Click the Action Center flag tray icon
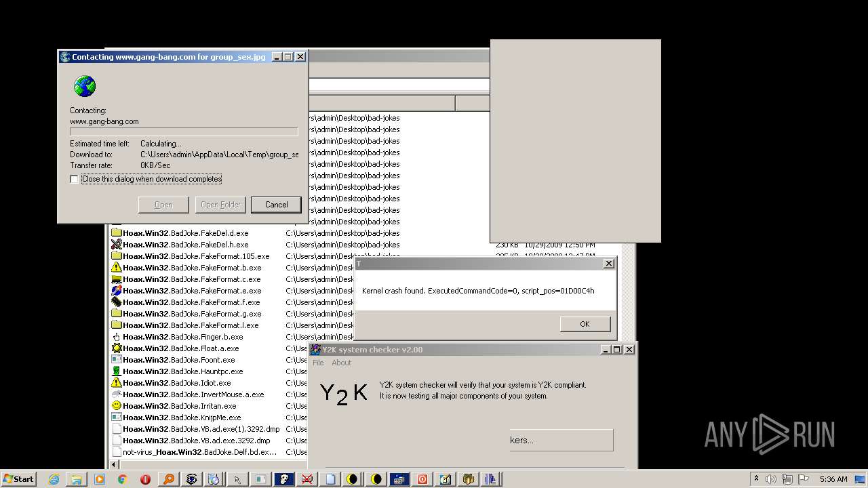868x488 pixels. click(804, 479)
